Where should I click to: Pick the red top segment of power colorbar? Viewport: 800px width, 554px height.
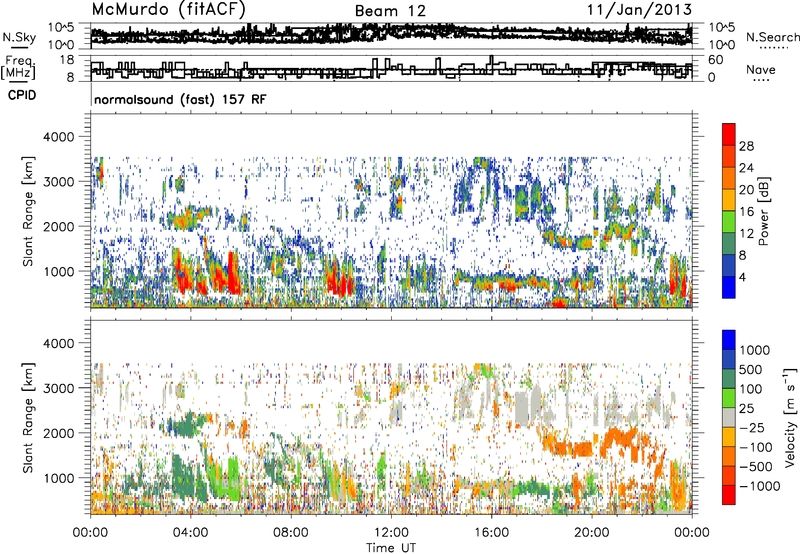(729, 134)
